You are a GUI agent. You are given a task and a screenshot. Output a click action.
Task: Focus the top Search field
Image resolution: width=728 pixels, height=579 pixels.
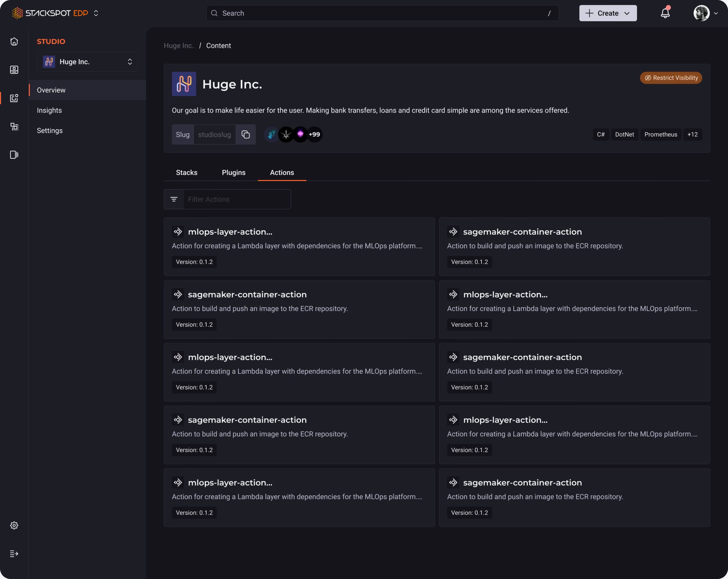coord(382,13)
